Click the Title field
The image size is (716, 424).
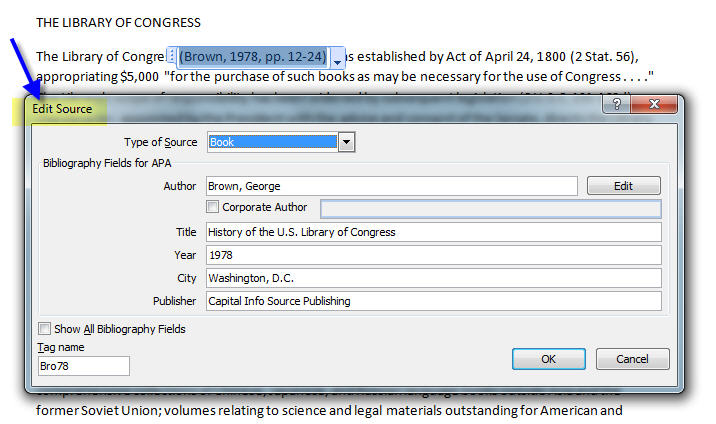pyautogui.click(x=433, y=232)
